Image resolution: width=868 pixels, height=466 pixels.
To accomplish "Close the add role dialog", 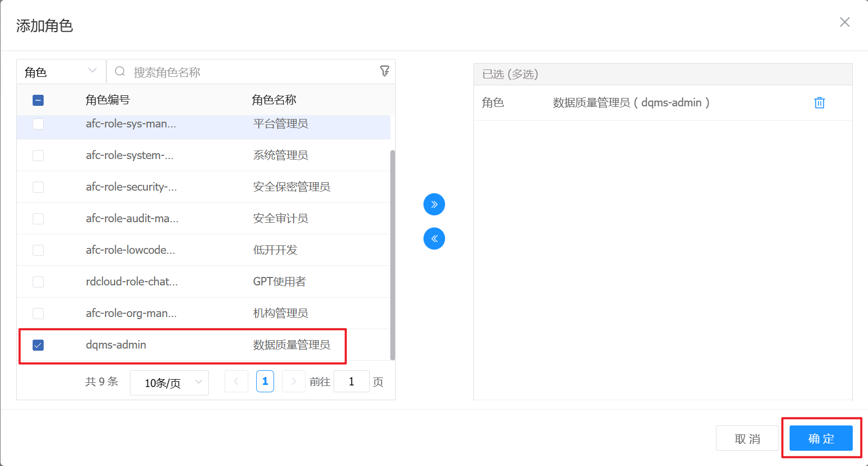I will tap(844, 22).
